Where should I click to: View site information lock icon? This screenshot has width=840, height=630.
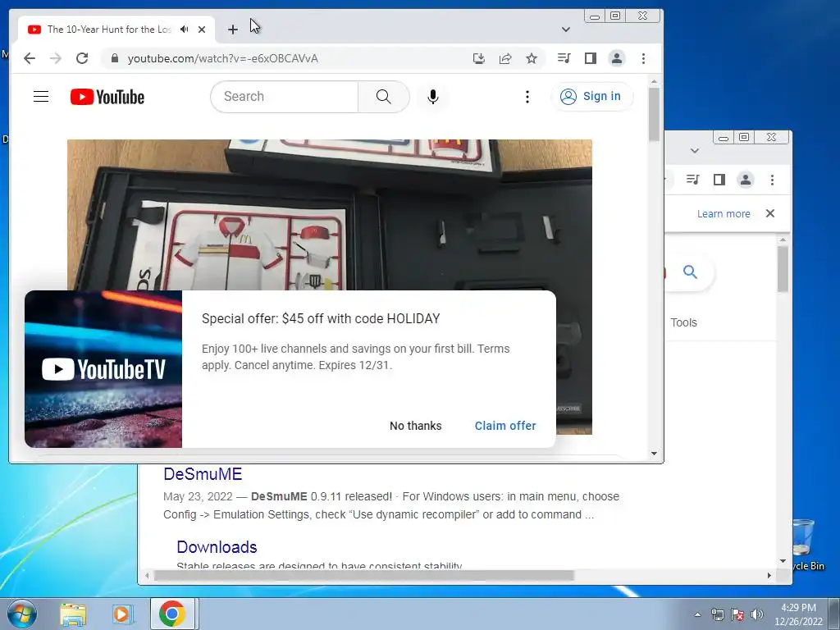click(x=114, y=58)
